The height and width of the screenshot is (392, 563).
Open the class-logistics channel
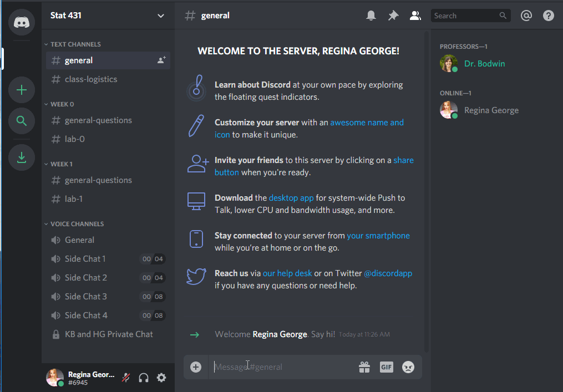[90, 79]
